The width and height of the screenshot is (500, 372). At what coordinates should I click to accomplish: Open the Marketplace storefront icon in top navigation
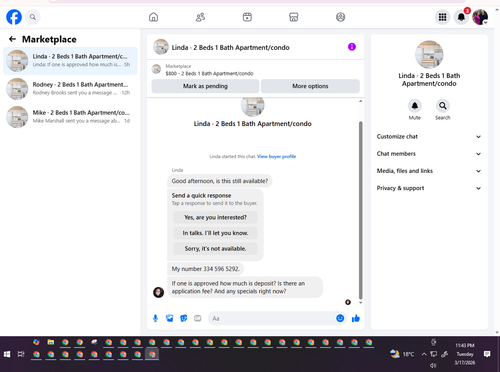click(x=294, y=17)
